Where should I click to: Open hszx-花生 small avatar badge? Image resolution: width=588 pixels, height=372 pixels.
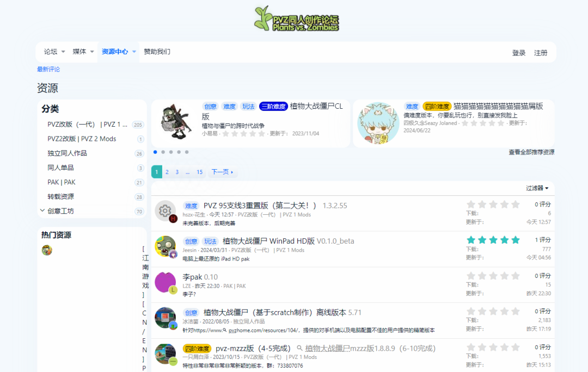click(173, 219)
